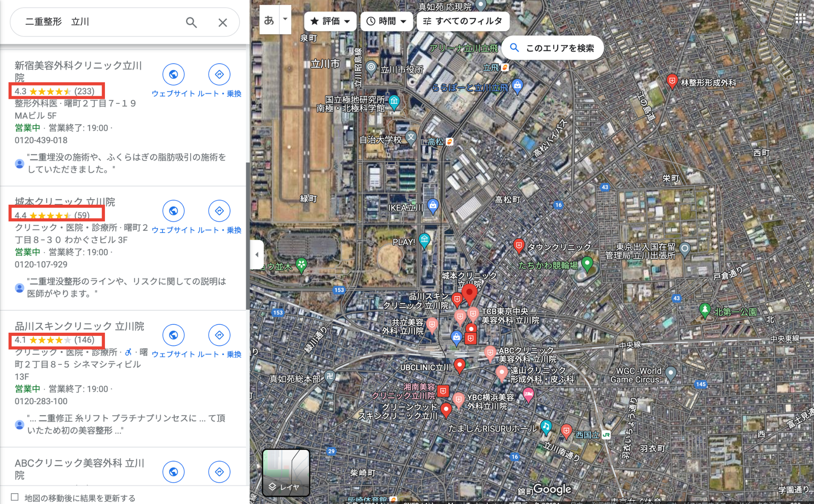This screenshot has height=504, width=814.
Task: Toggle 地図の移動後に結果を更新する checkbox
Action: pos(15,497)
